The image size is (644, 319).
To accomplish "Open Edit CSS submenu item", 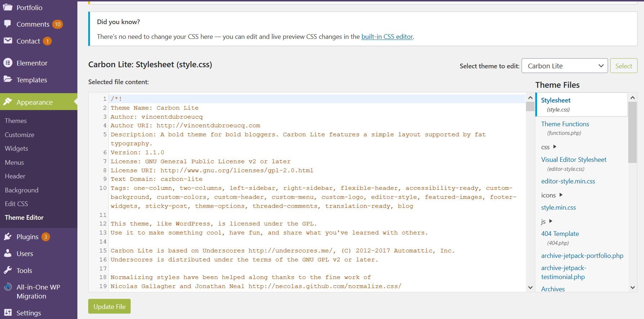I will pyautogui.click(x=16, y=204).
